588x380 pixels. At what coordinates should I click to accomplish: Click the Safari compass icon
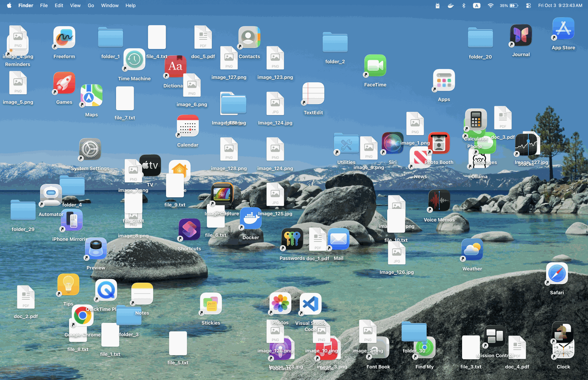coord(557,274)
